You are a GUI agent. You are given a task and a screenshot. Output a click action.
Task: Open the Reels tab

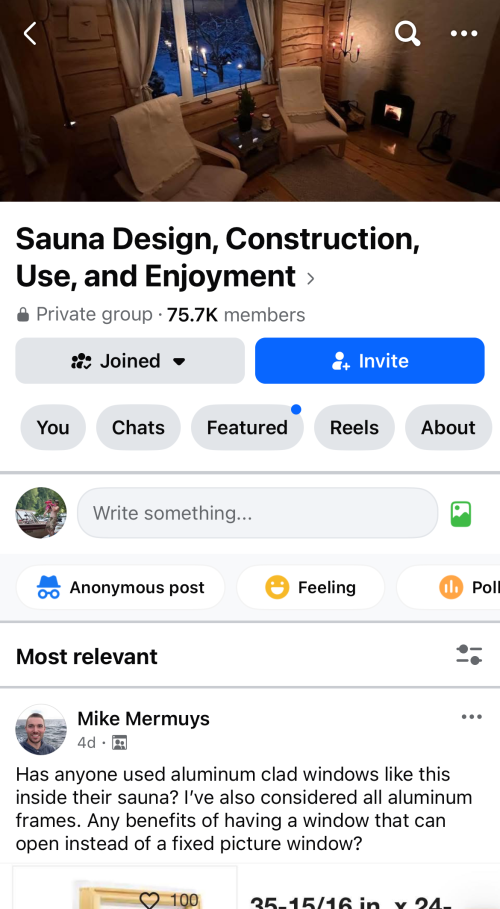point(354,427)
